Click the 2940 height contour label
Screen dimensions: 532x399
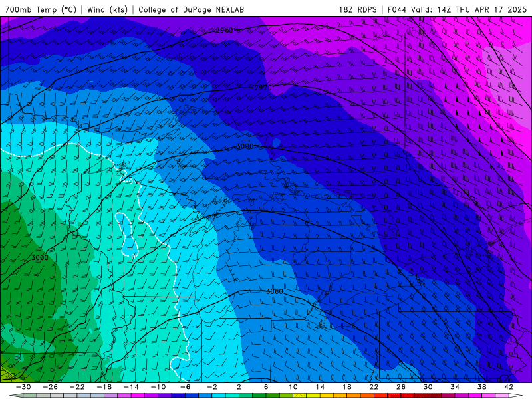(224, 30)
